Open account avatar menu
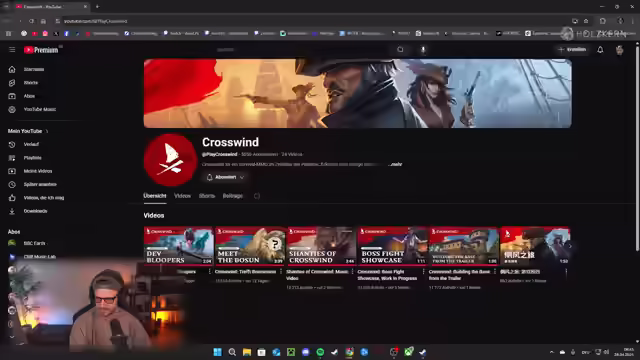Image resolution: width=640 pixels, height=360 pixels. (619, 50)
